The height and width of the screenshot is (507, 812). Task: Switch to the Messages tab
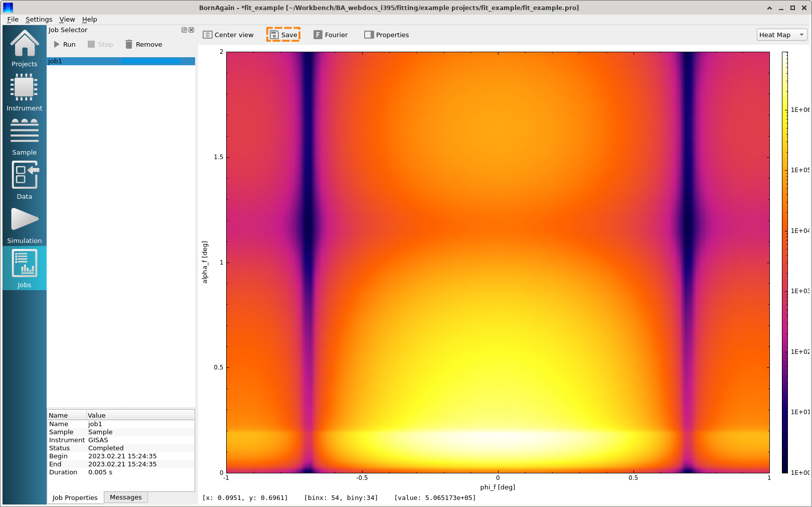(x=126, y=497)
